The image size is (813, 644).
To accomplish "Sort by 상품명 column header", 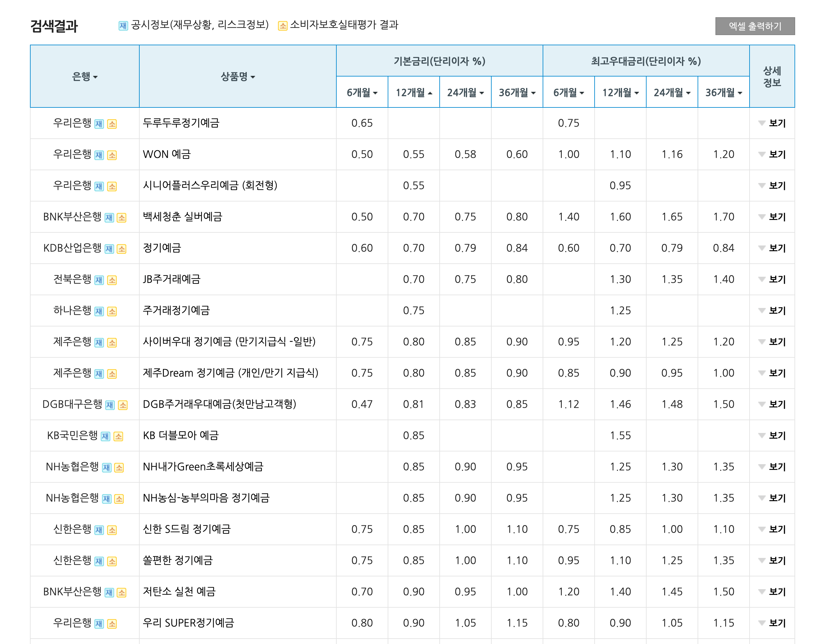I will pos(238,77).
